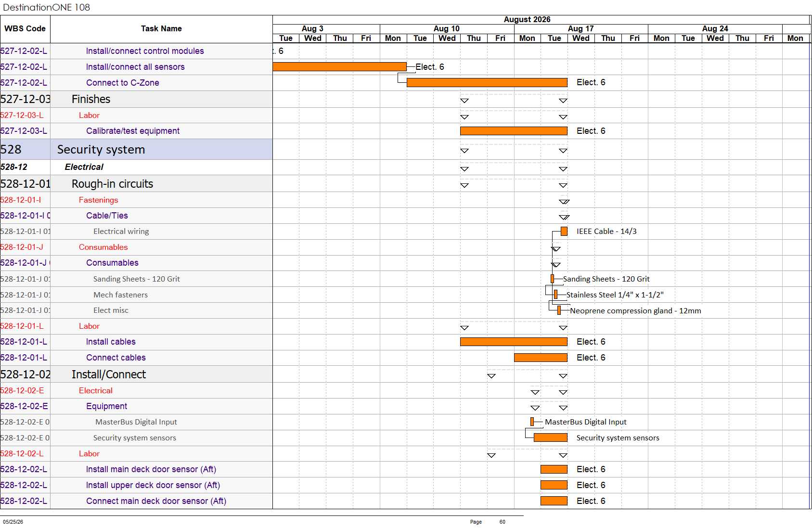Select the Install/connect all sensors Gantt bar
Viewport: 812px width, 528px height.
click(339, 67)
